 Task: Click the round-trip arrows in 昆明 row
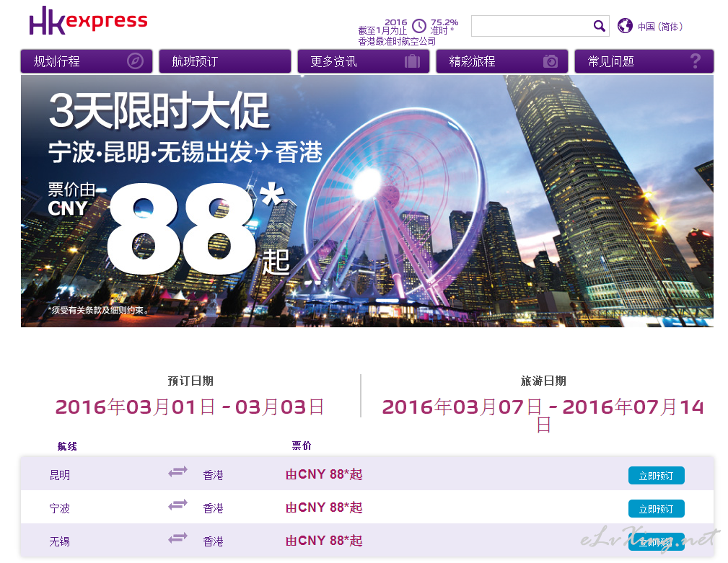point(177,473)
